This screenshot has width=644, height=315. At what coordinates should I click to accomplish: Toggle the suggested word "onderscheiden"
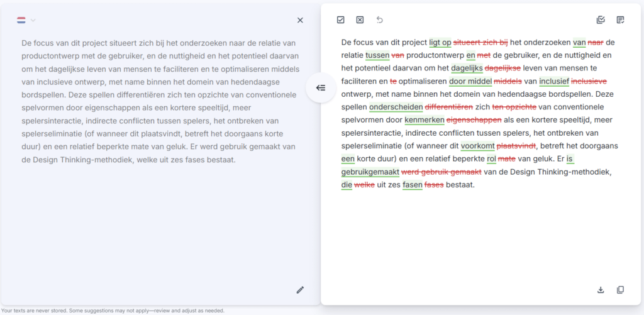(x=396, y=107)
